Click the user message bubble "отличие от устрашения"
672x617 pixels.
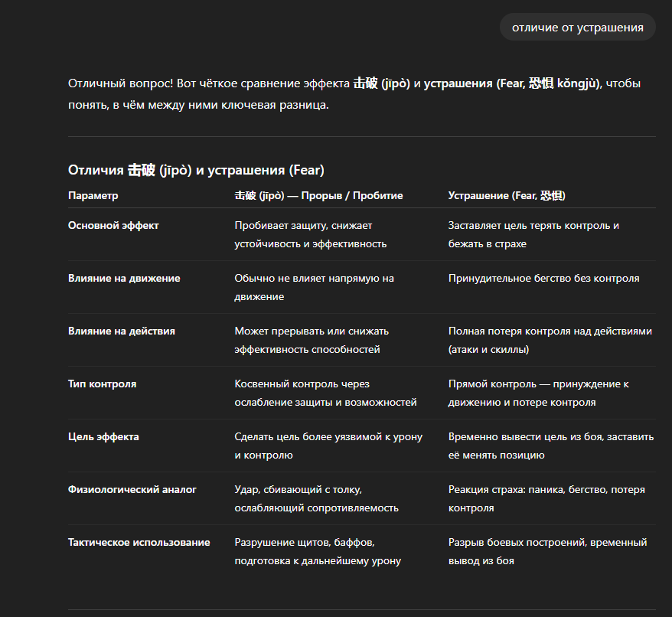pyautogui.click(x=577, y=28)
